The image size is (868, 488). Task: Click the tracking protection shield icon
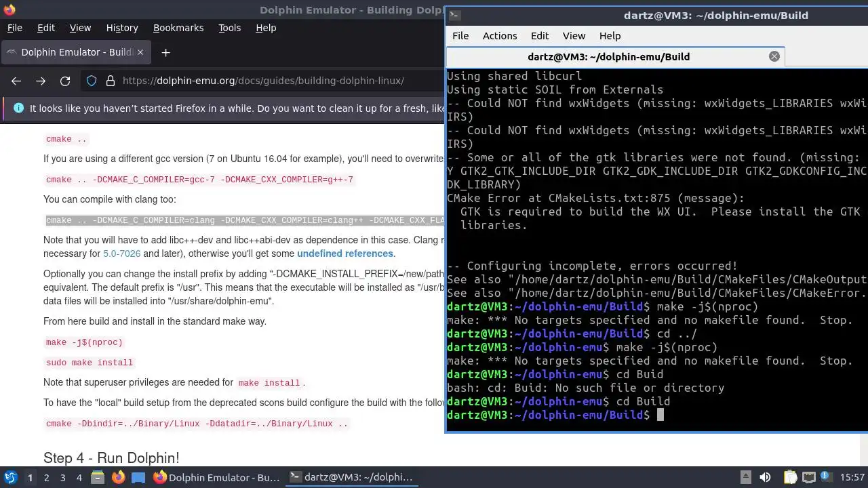pyautogui.click(x=92, y=81)
